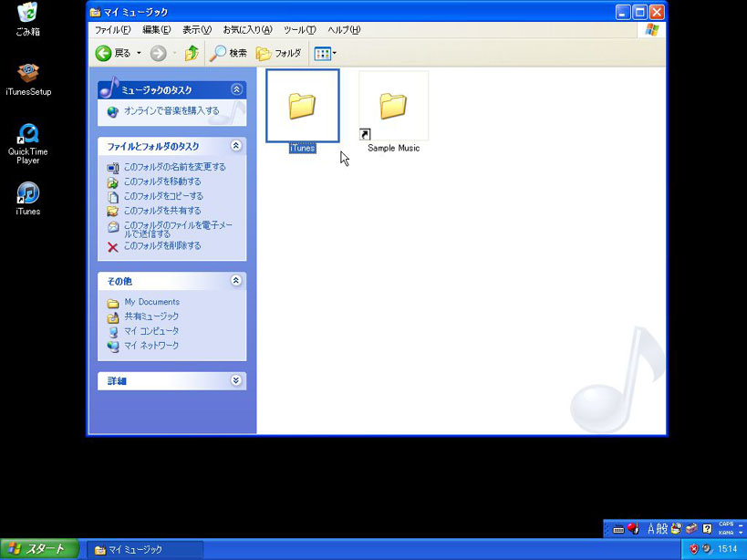
Task: Click このフォルダを移動する link
Action: pyautogui.click(x=162, y=181)
